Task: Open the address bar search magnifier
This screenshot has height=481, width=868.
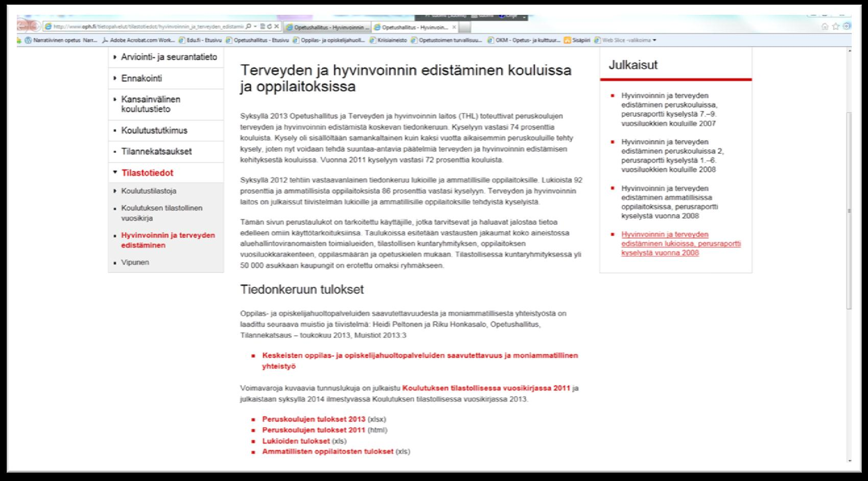Action: [x=248, y=26]
